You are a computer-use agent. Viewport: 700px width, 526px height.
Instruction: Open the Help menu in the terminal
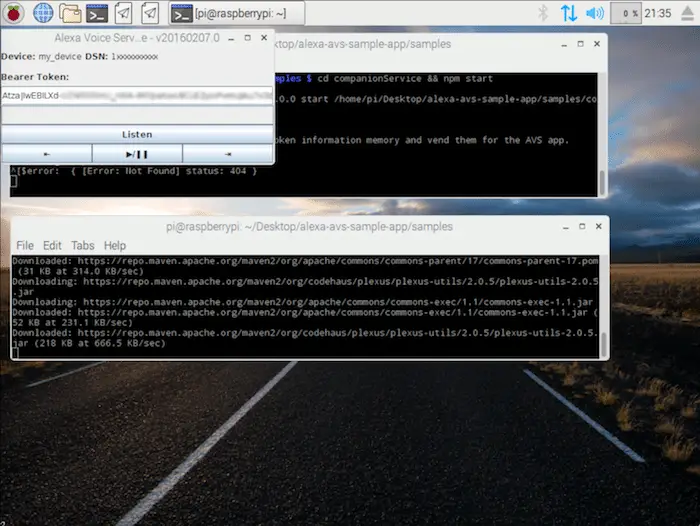(x=115, y=245)
